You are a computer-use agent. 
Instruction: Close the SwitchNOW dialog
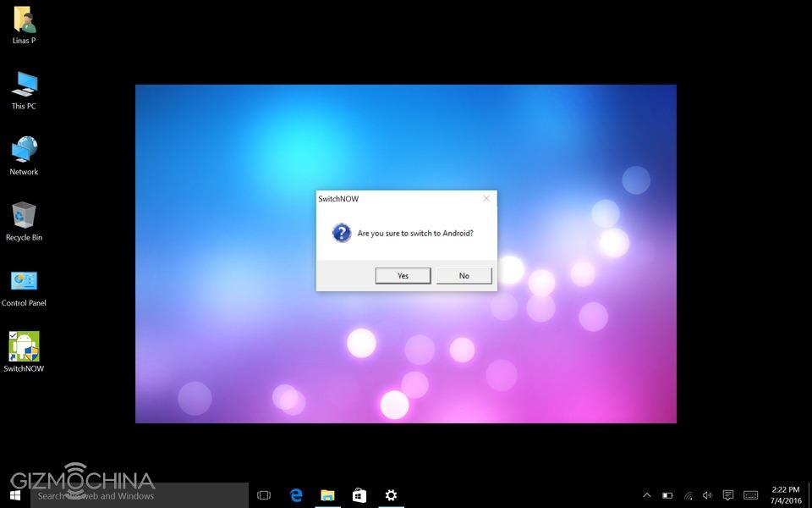(486, 199)
